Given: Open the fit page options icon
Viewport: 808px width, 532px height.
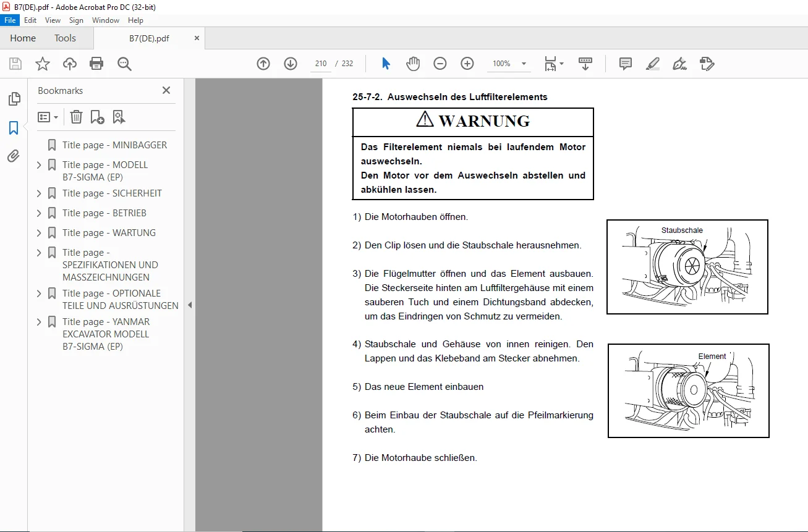Looking at the screenshot, I should click(554, 64).
